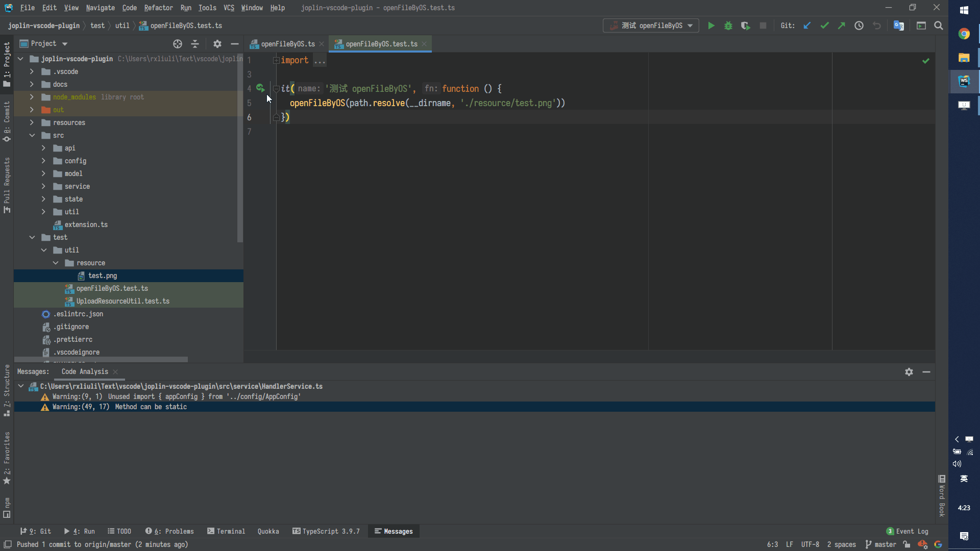Open Search Everywhere with the magnifier icon
This screenshot has height=551, width=980.
click(x=939, y=26)
